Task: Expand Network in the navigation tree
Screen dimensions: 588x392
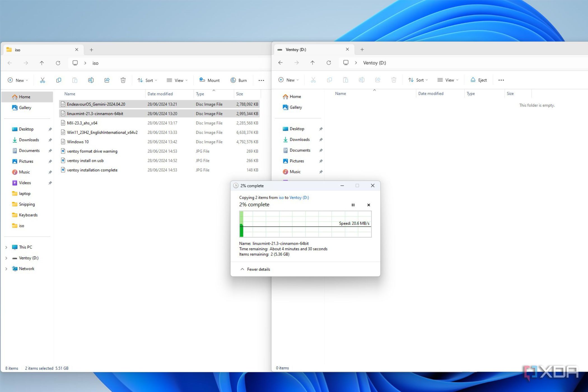Action: [x=6, y=269]
